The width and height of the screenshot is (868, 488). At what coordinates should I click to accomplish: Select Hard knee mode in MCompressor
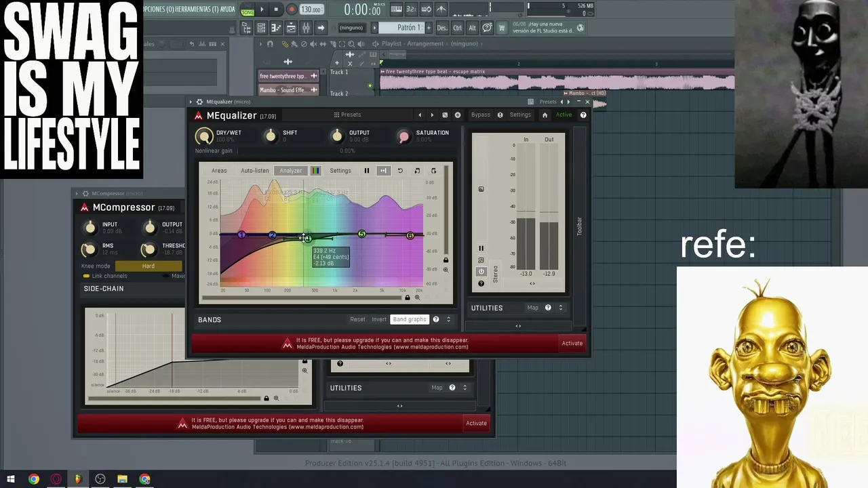(x=149, y=266)
